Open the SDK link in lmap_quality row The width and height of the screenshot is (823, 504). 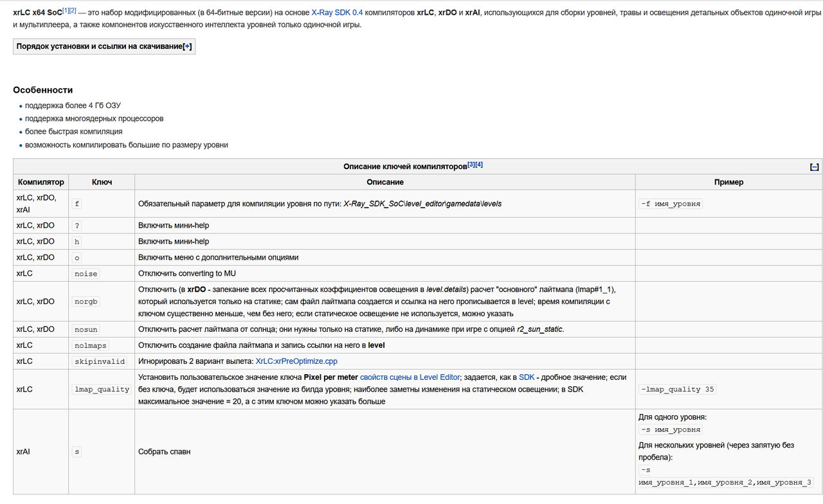pos(527,377)
